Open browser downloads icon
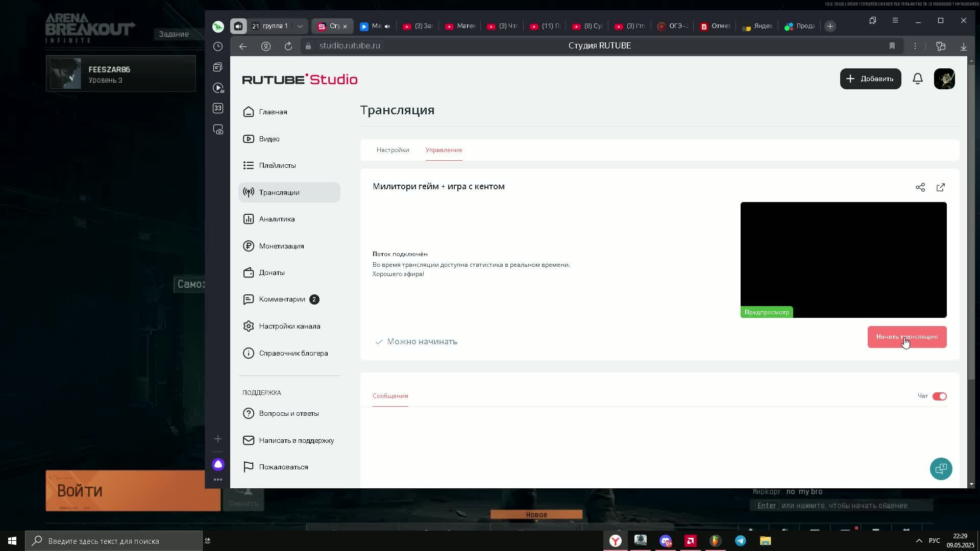The height and width of the screenshot is (551, 980). point(963,46)
